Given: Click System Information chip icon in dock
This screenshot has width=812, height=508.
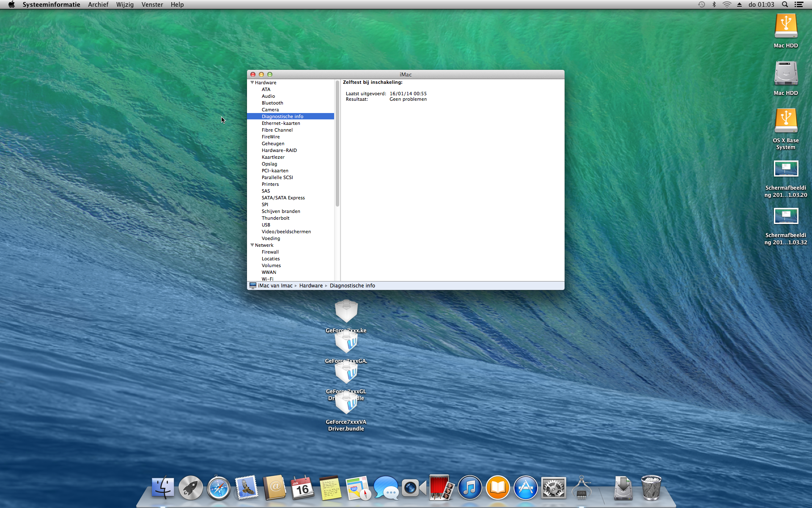Looking at the screenshot, I should pyautogui.click(x=582, y=488).
